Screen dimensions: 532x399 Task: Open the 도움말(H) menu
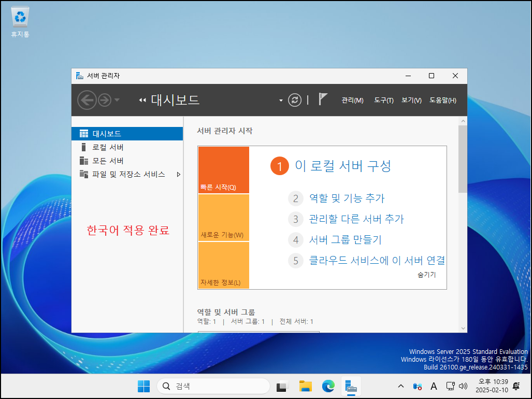443,101
